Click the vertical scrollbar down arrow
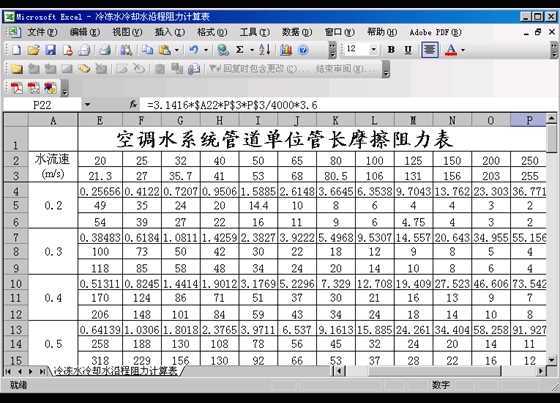The image size is (560, 403). 552,360
